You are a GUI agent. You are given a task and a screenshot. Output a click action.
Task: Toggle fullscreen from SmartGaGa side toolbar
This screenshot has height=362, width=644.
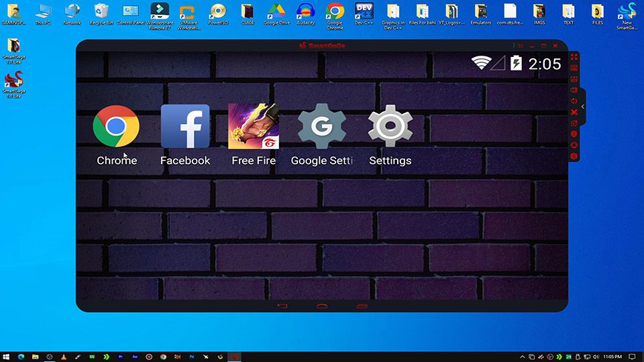tap(574, 56)
